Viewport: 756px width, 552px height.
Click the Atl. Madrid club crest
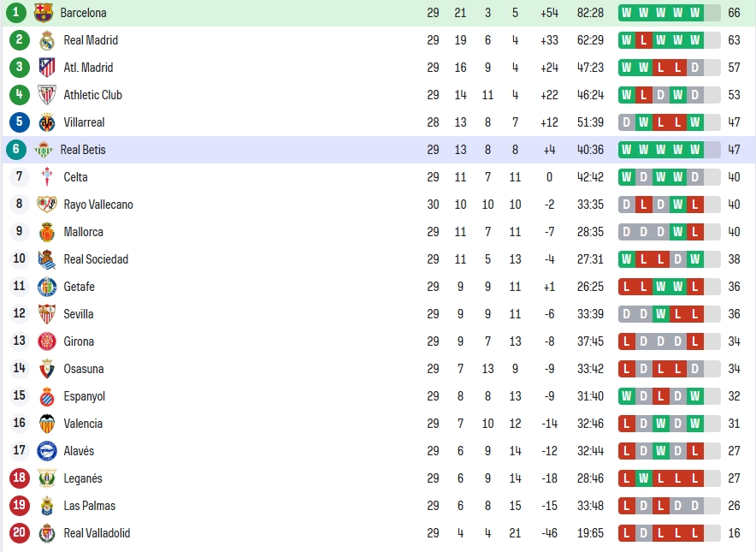tap(47, 68)
